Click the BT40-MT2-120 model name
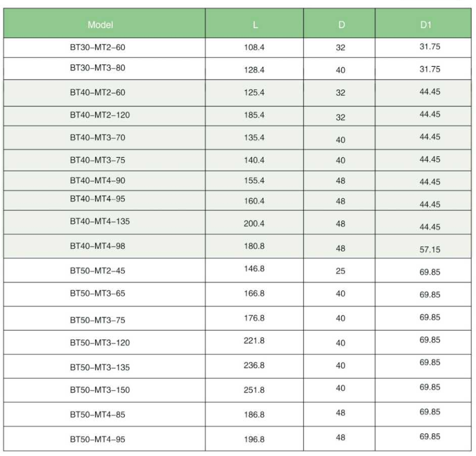The image size is (476, 456). point(100,115)
